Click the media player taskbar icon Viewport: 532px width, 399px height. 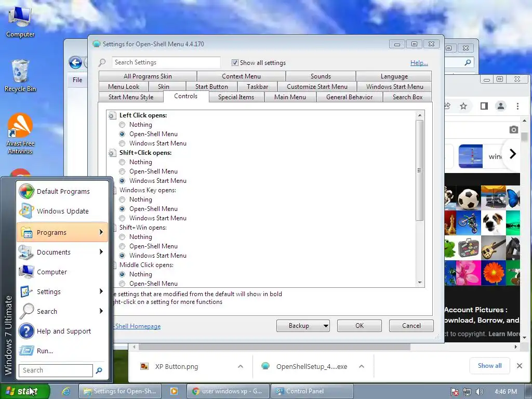click(174, 391)
